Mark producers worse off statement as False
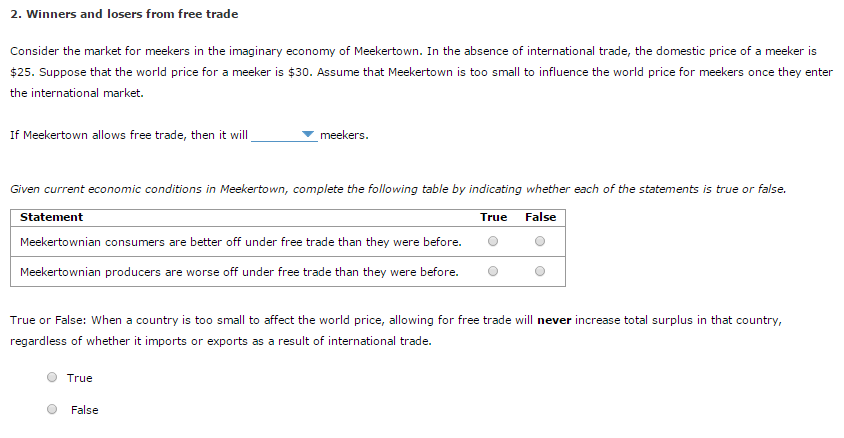The width and height of the screenshot is (844, 438). (x=540, y=271)
